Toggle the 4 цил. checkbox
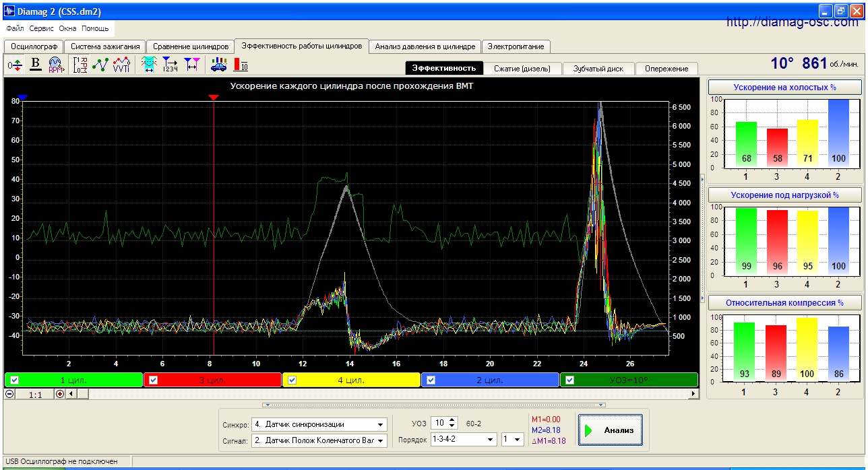Screen dimensions: 868x470 point(292,380)
